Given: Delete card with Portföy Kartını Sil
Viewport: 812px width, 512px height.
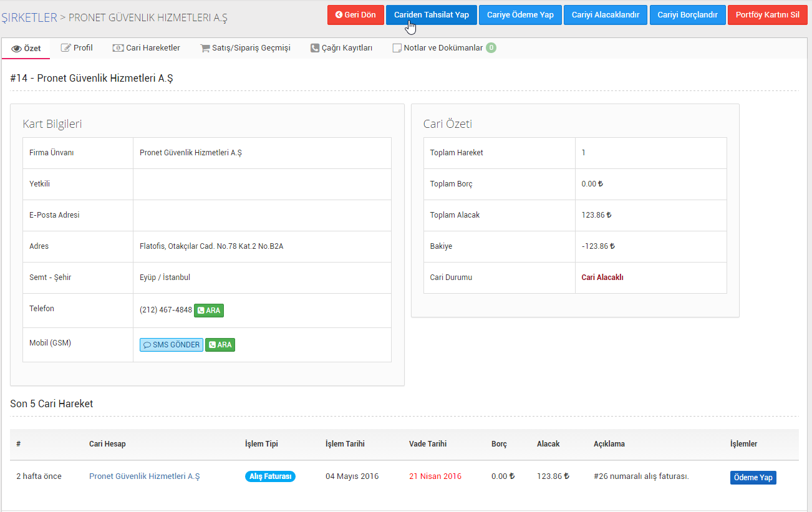Looking at the screenshot, I should (768, 15).
